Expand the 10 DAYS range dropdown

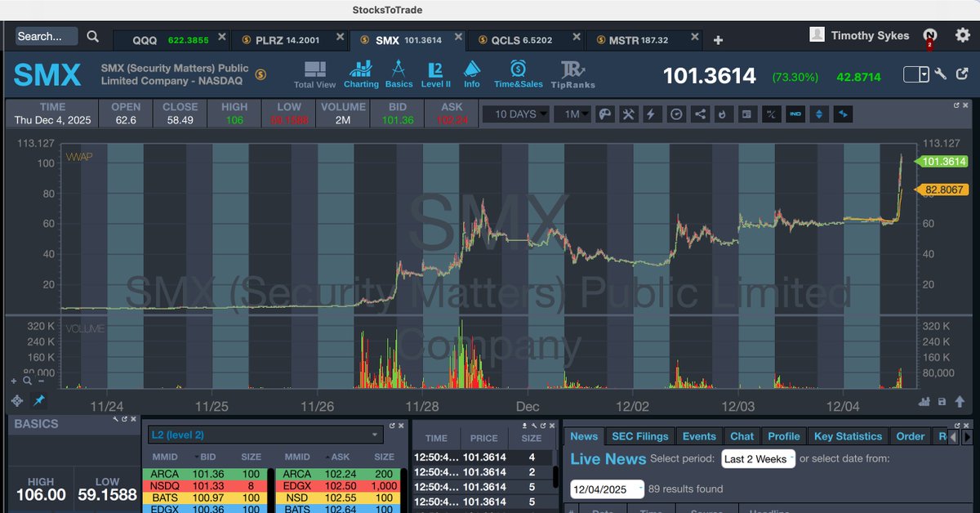(x=516, y=114)
